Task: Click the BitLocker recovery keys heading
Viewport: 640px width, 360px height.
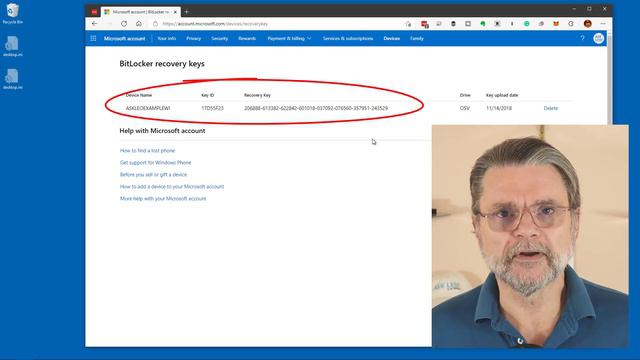Action: coord(162,64)
